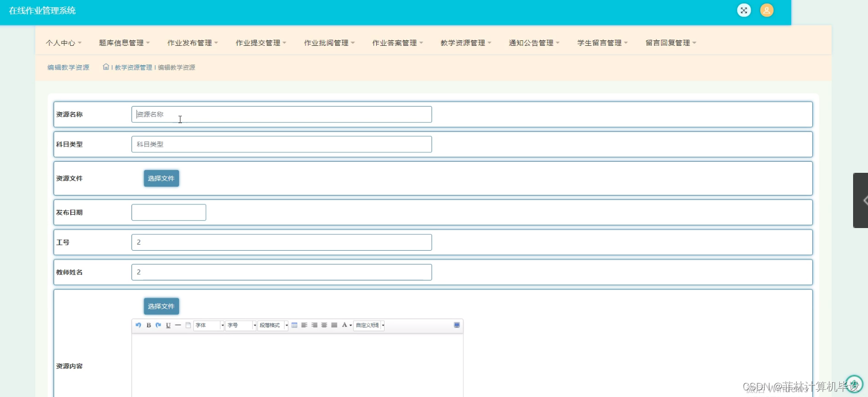Open the 段落格式 paragraph format dropdown
The height and width of the screenshot is (397, 868).
(273, 325)
